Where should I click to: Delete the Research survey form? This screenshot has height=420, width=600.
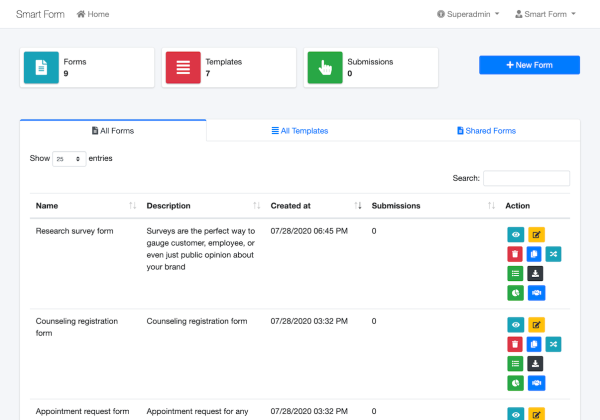516,254
